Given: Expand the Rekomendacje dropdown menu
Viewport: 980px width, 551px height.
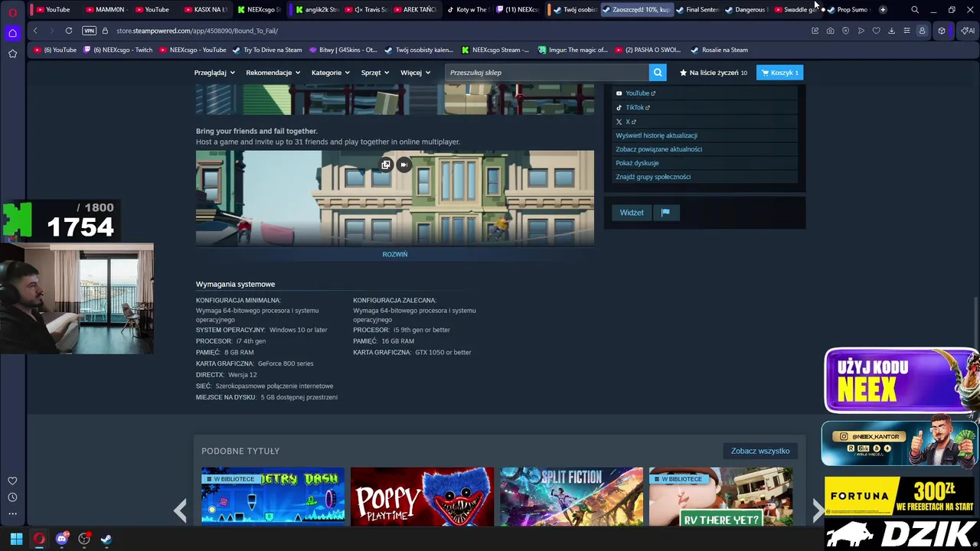Looking at the screenshot, I should point(273,73).
